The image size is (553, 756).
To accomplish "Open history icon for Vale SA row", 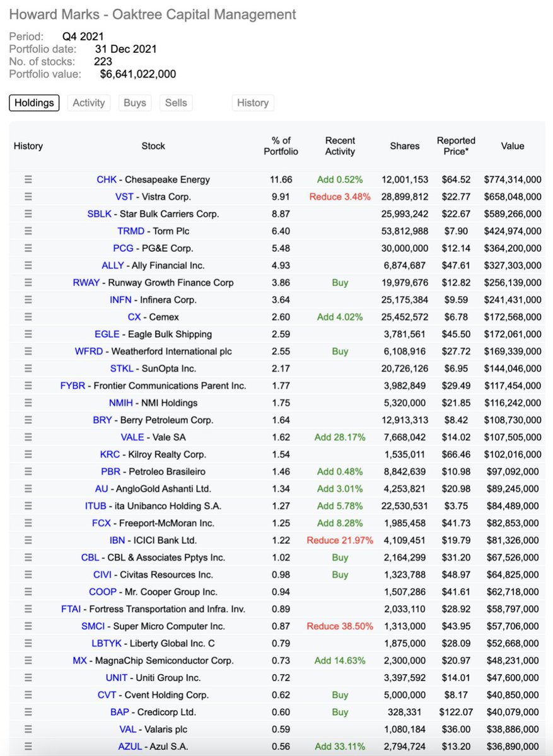I will pos(28,437).
